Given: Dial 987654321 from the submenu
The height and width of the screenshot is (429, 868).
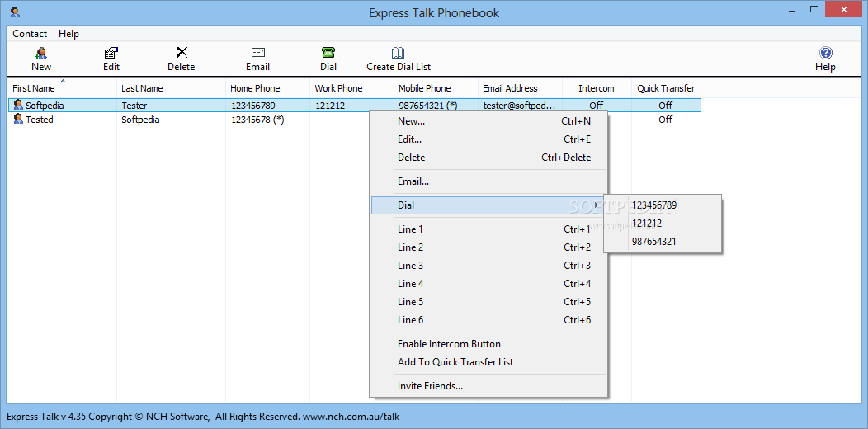Looking at the screenshot, I should click(663, 242).
